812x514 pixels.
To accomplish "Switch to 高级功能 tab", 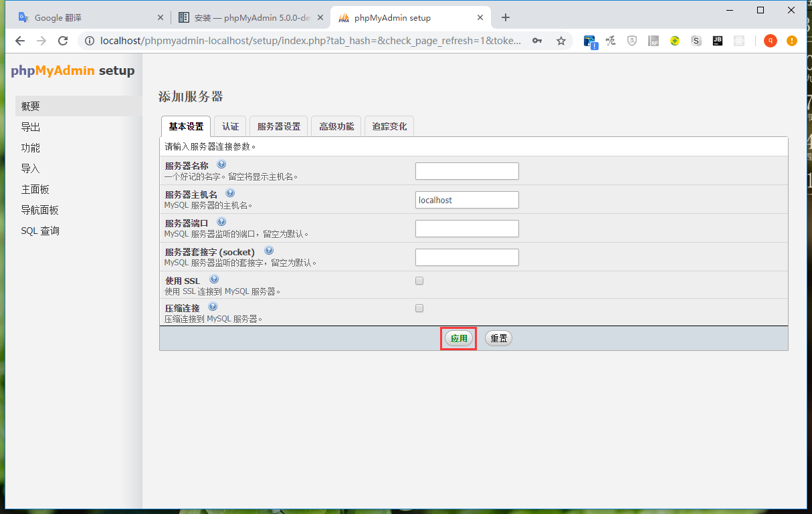I will (336, 126).
